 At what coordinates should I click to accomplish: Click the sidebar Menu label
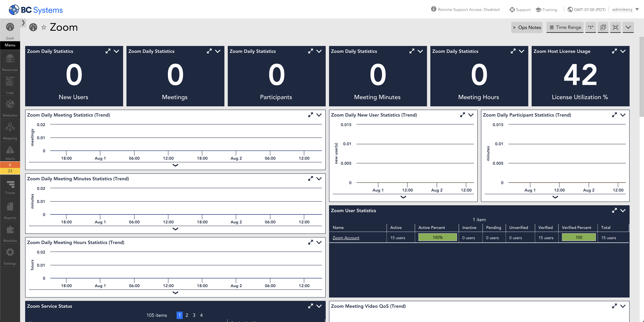pos(10,45)
